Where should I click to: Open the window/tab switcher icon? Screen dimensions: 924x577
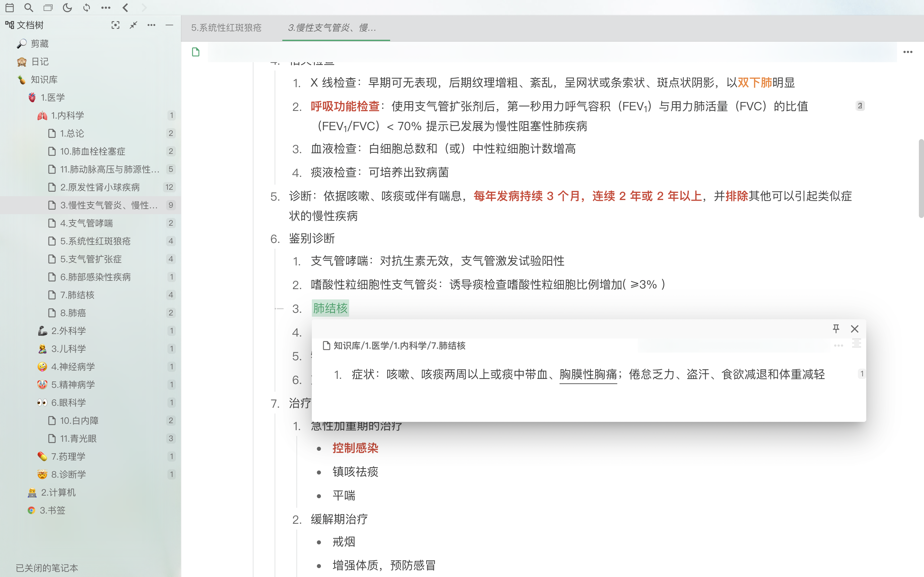[48, 7]
